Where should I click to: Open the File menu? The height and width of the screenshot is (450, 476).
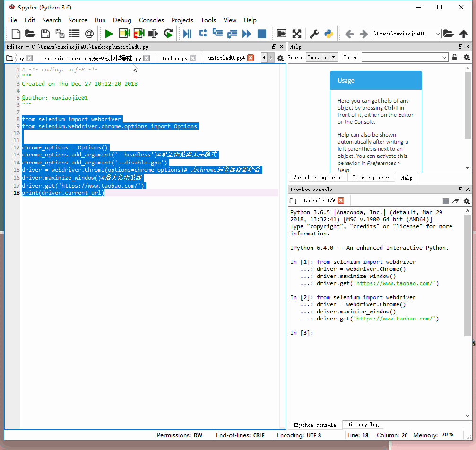pos(12,20)
